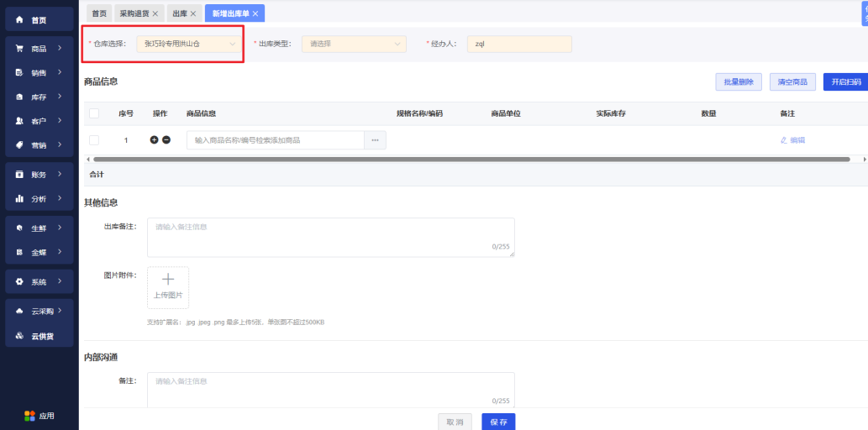
Task: Go to 首页 in sidebar
Action: (x=39, y=19)
